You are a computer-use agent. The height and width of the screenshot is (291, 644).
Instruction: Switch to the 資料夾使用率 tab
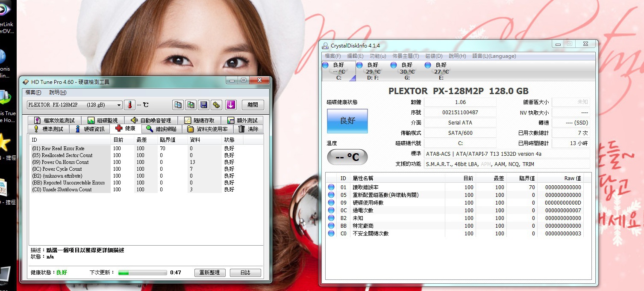click(x=208, y=129)
